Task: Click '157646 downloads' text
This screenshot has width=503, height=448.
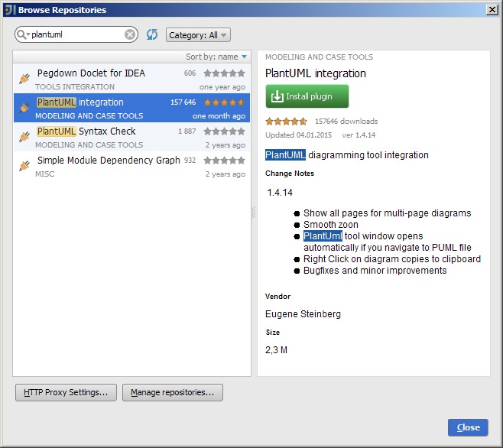Action: click(346, 122)
